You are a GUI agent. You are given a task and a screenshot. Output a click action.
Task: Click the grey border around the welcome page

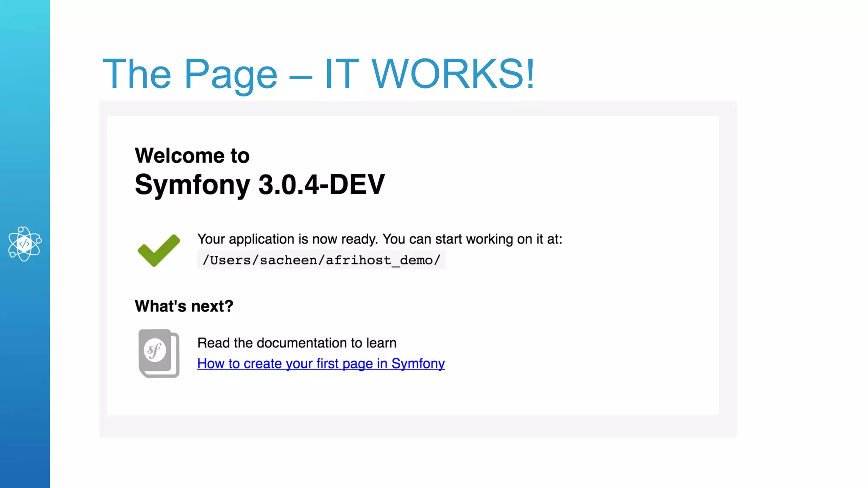pos(417,427)
